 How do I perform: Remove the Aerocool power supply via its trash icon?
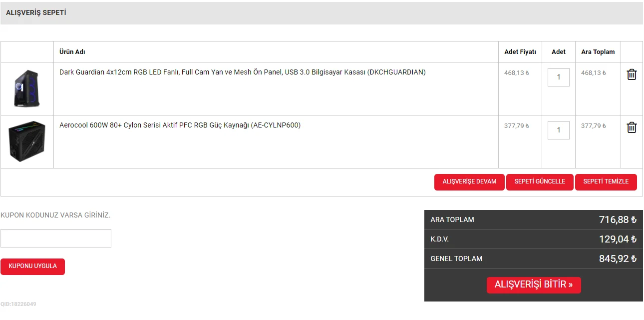(632, 127)
